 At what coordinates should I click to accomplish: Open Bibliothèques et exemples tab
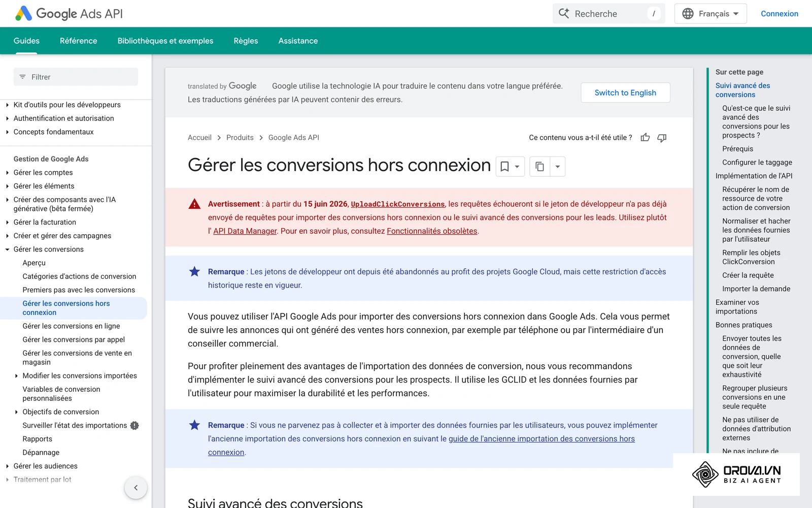point(165,41)
